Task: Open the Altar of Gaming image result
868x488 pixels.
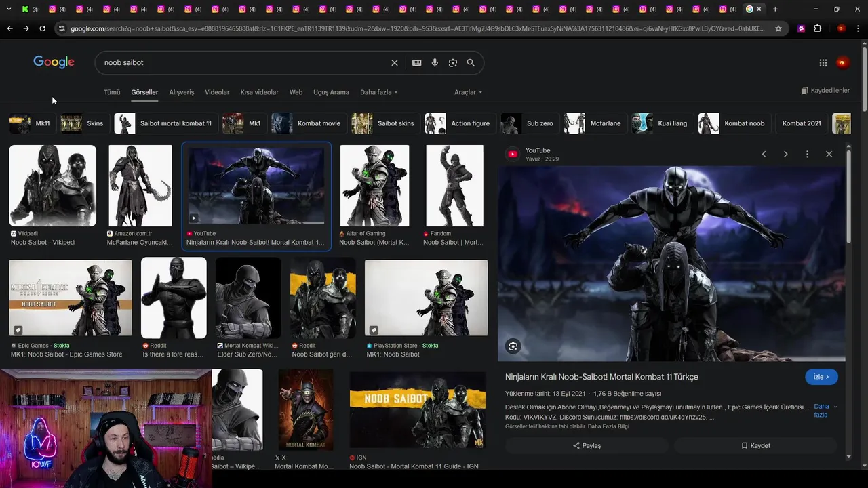Action: click(x=374, y=186)
